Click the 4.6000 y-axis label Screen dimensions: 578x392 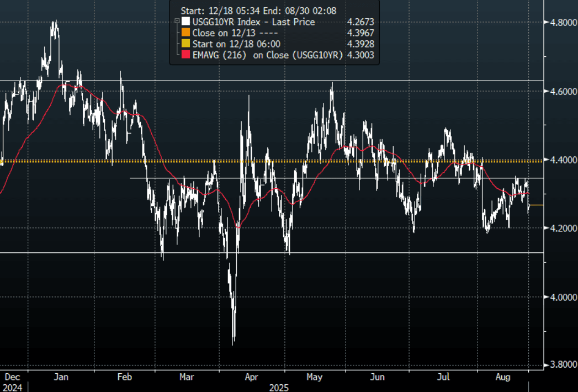(564, 91)
